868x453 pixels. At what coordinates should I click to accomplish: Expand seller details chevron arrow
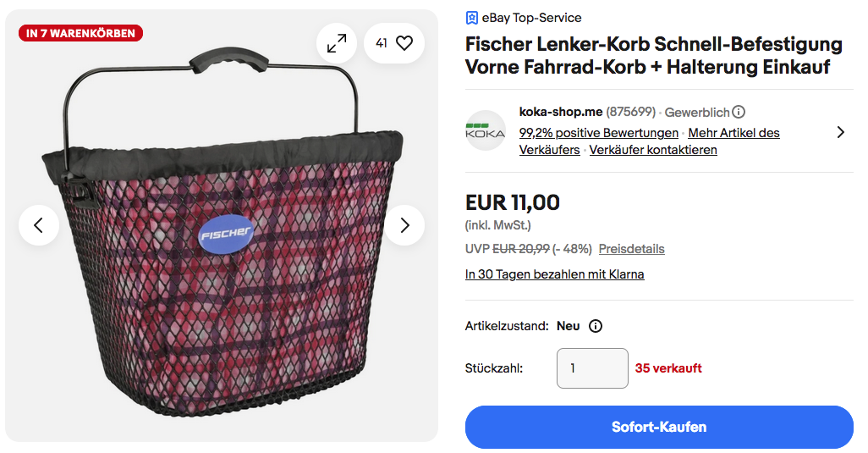tap(840, 132)
